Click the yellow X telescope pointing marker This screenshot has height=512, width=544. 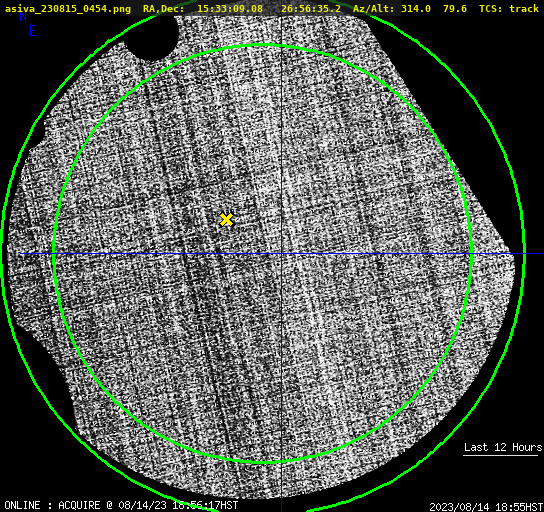pyautogui.click(x=227, y=220)
